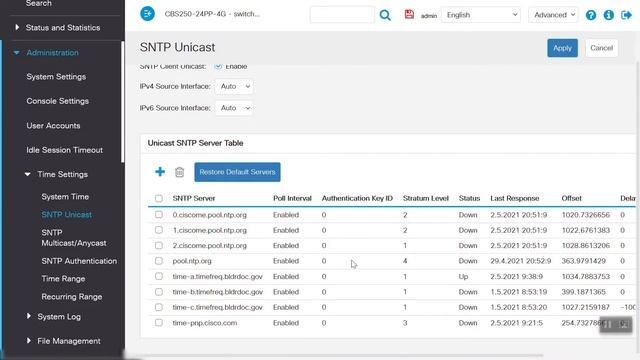Click server name time-pnp.cisco.com
The height and width of the screenshot is (360, 640).
[205, 323]
